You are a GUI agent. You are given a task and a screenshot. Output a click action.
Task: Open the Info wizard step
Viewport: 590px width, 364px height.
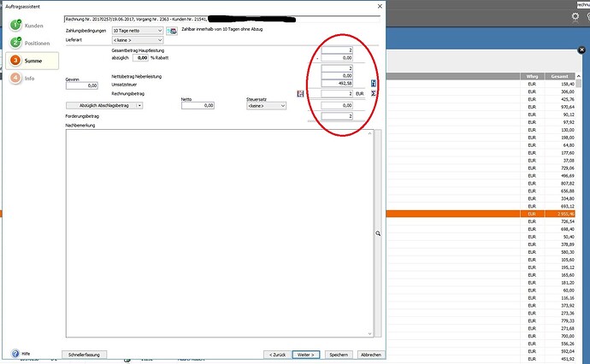[x=22, y=79]
